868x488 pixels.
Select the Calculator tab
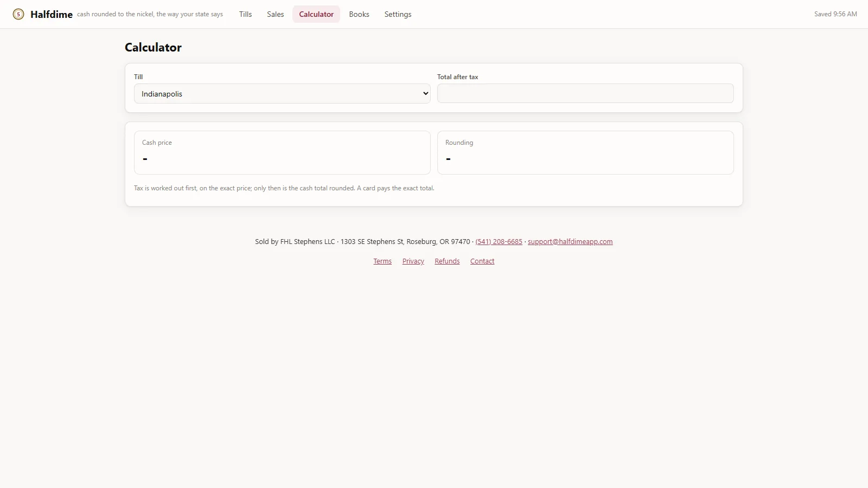coord(316,14)
